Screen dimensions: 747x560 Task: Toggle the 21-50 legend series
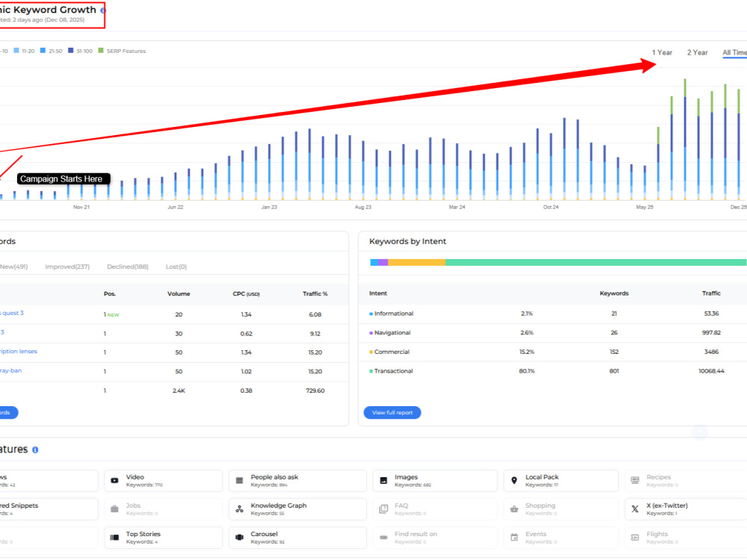coord(52,51)
